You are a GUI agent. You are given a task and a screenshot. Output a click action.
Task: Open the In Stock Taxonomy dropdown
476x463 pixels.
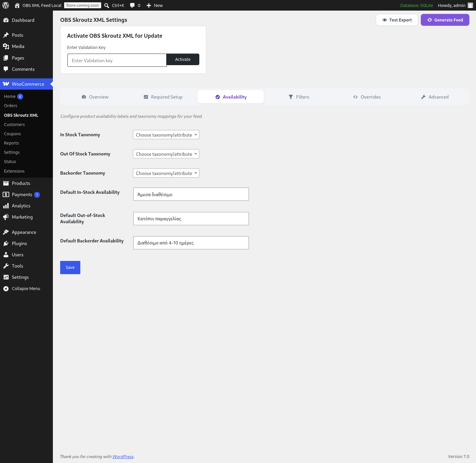point(166,135)
